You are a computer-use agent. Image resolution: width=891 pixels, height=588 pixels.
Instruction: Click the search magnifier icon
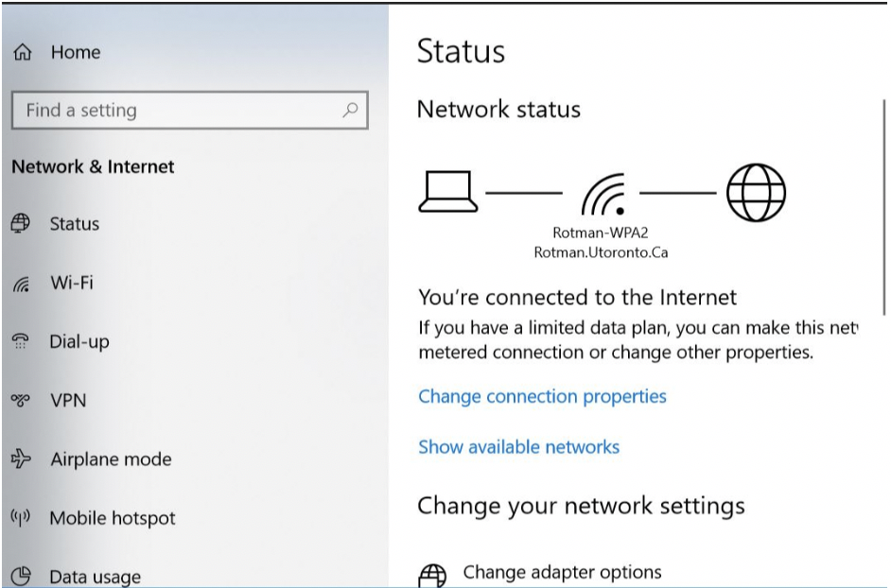[x=352, y=111]
